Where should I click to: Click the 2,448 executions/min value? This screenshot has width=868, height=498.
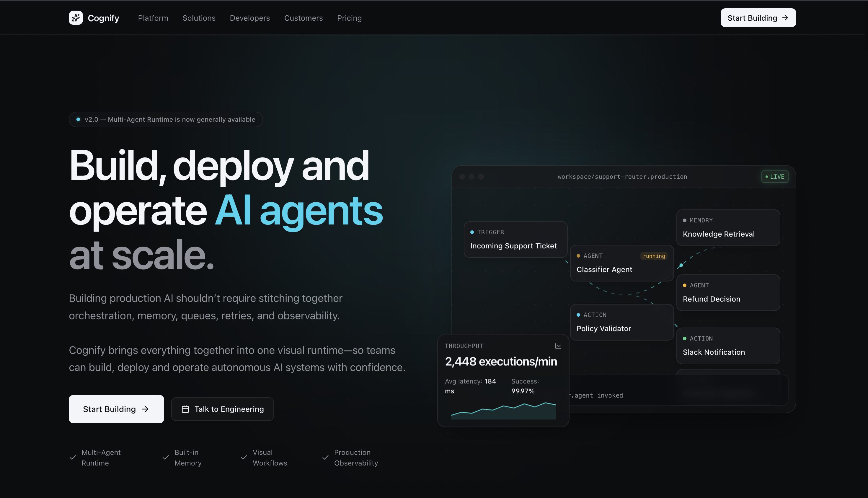coord(501,361)
